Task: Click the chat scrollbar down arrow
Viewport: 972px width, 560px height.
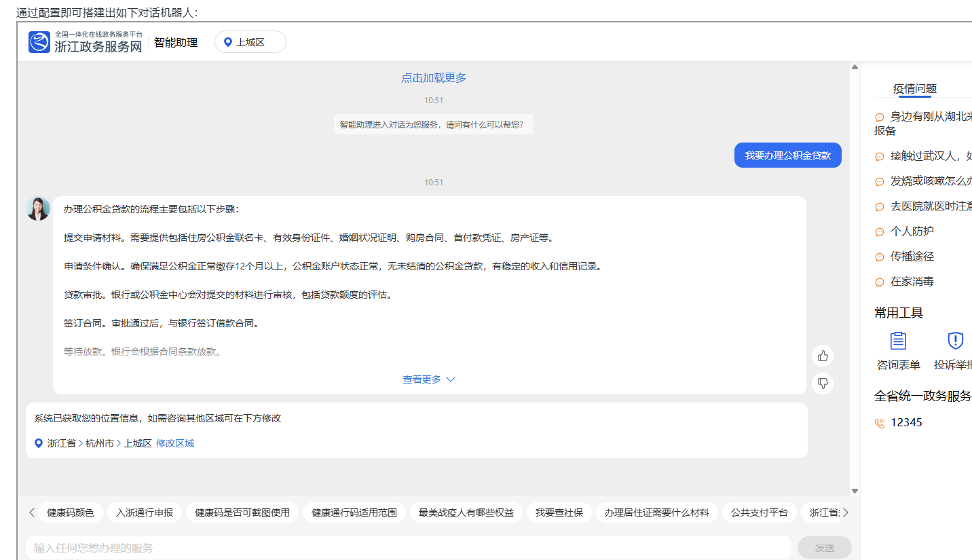Action: tap(855, 491)
